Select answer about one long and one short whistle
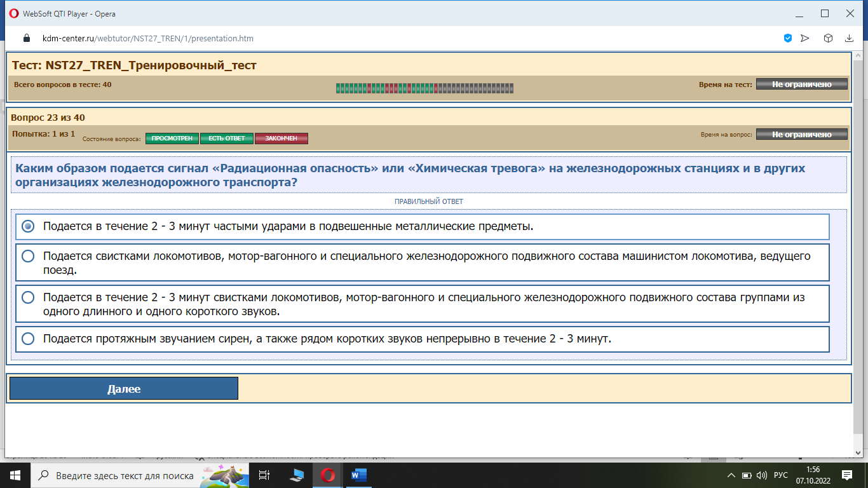 (x=423, y=304)
